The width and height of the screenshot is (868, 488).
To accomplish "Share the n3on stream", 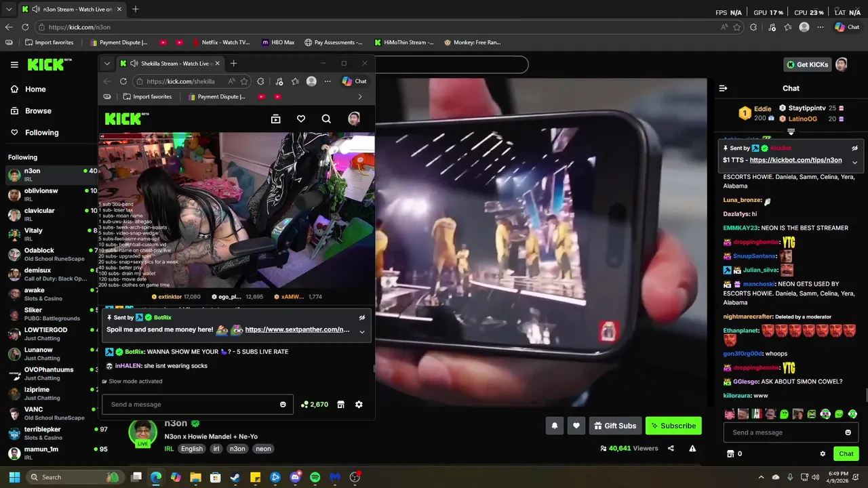I will tap(671, 448).
